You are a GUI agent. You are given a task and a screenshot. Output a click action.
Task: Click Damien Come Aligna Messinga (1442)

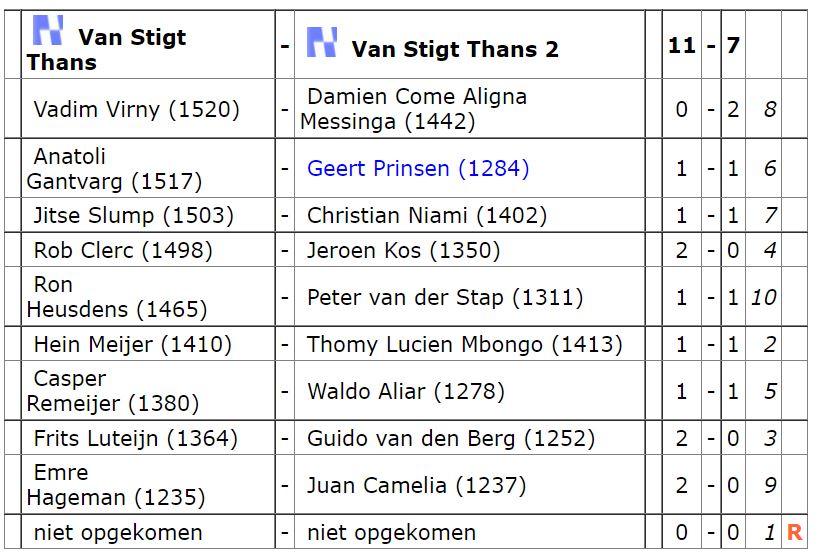(x=413, y=109)
